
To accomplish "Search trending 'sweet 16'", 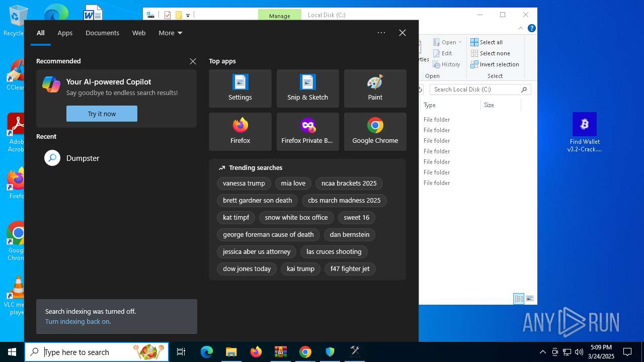I will (x=357, y=217).
